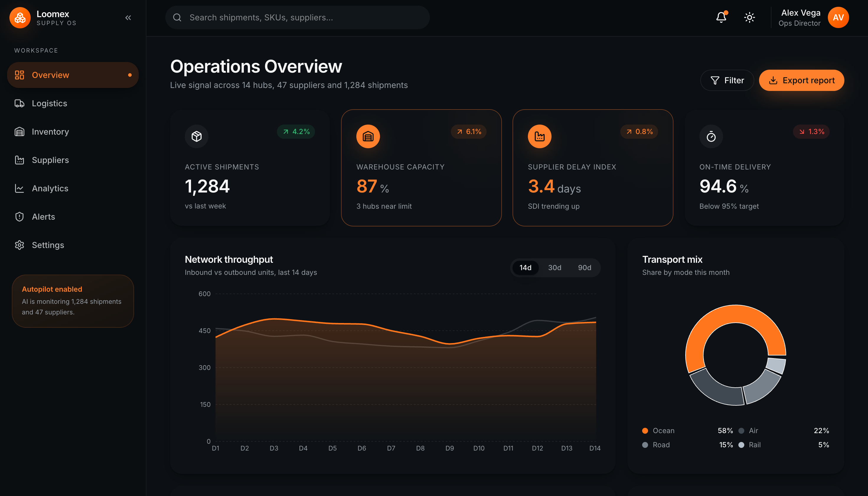Click the Road legend swatch
Viewport: 868px width, 496px height.
645,445
